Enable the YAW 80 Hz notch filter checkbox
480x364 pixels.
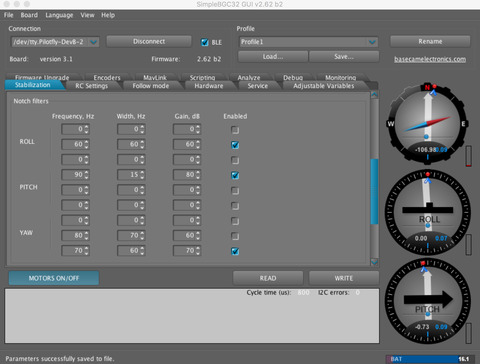click(235, 236)
